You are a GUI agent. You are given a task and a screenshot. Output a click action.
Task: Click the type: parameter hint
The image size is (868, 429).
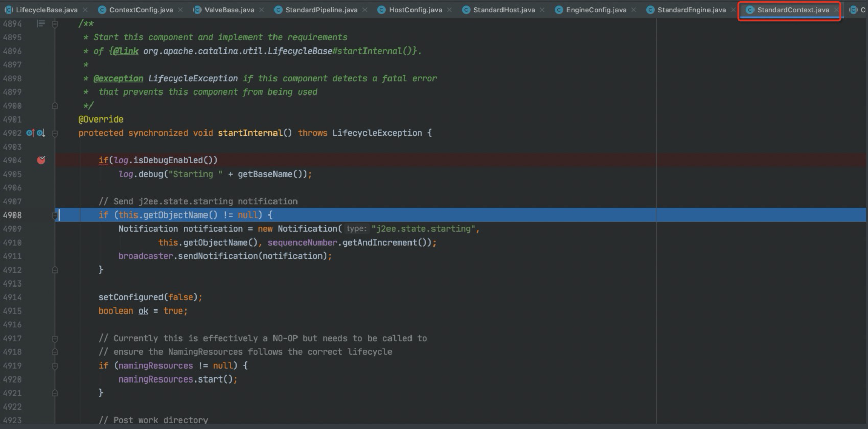356,229
